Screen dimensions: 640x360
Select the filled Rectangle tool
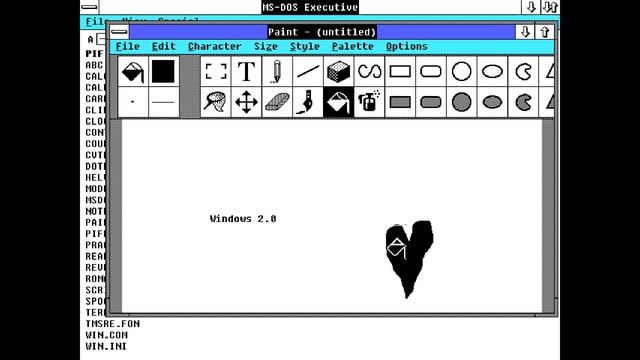point(400,102)
